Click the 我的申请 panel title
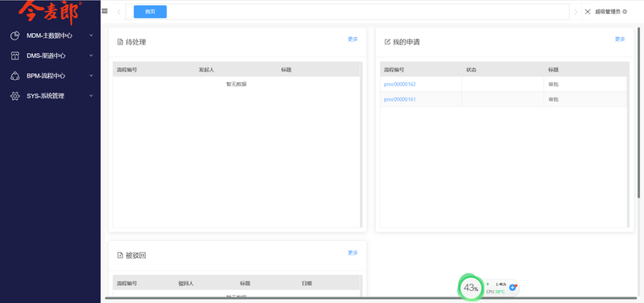Screen dimensions: 644x303 tap(407, 42)
